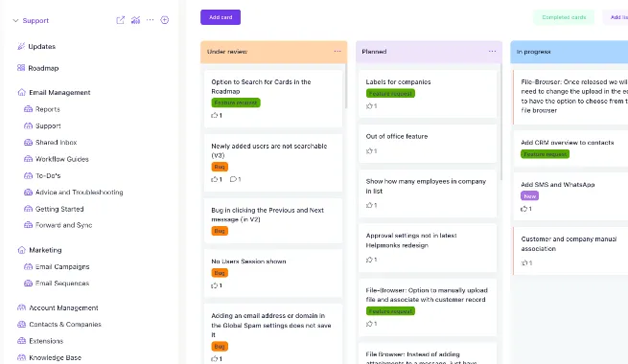Open Contacts & Companies in sidebar
Viewport: 628px width, 364px height.
click(x=65, y=325)
